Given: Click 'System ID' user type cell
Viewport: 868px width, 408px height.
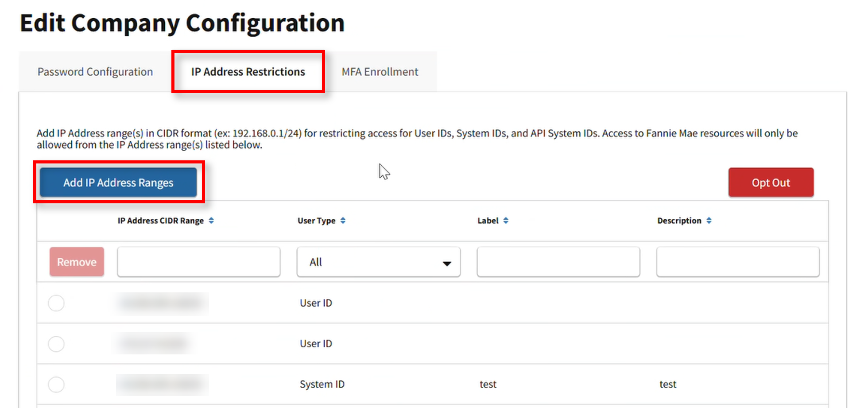Looking at the screenshot, I should coord(322,385).
